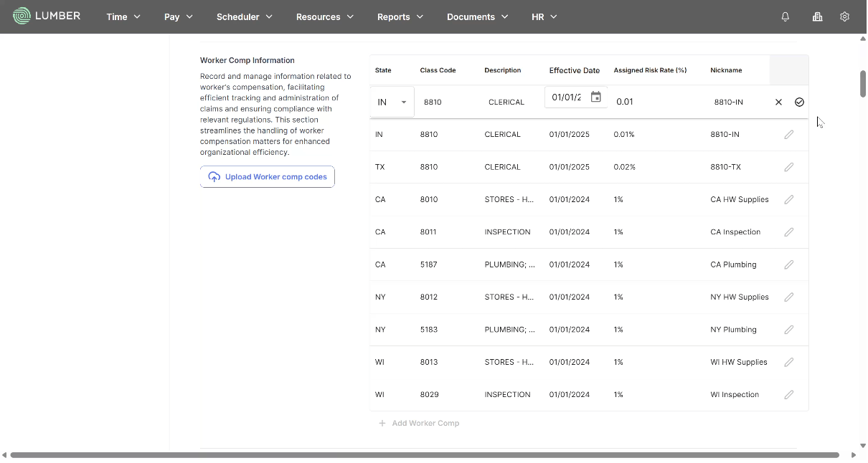Click class code 8029 cell
This screenshot has height=463, width=868.
(x=430, y=395)
